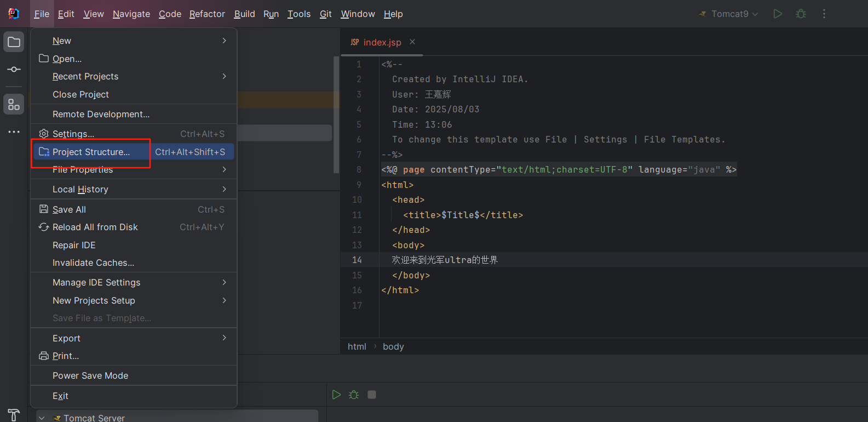Screen dimensions: 868x422
Task: Click the IntelliJ IDEA logo icon
Action: pyautogui.click(x=14, y=14)
